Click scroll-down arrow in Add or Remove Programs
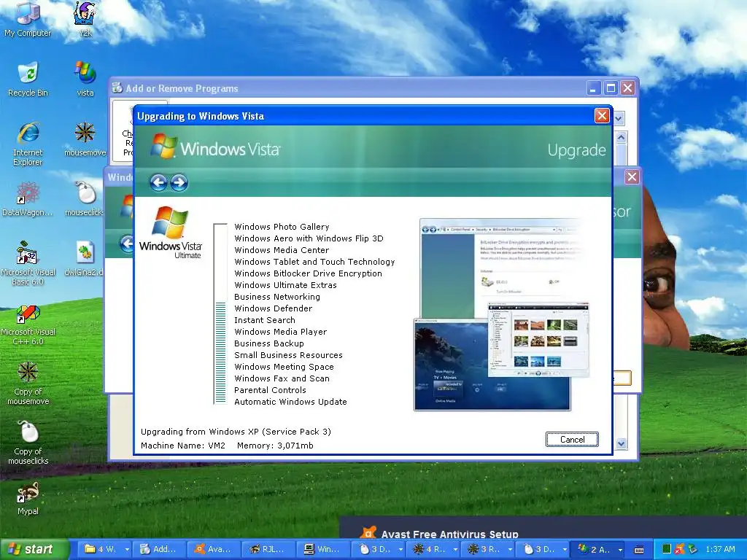 click(621, 443)
